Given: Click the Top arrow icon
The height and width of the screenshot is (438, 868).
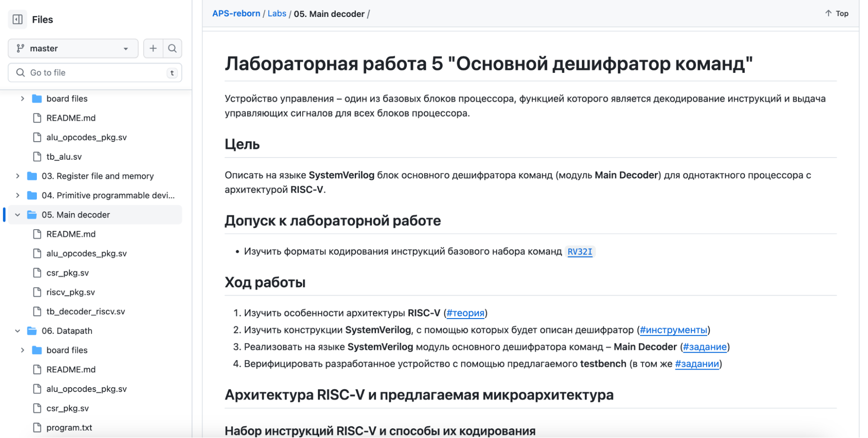Looking at the screenshot, I should point(827,13).
